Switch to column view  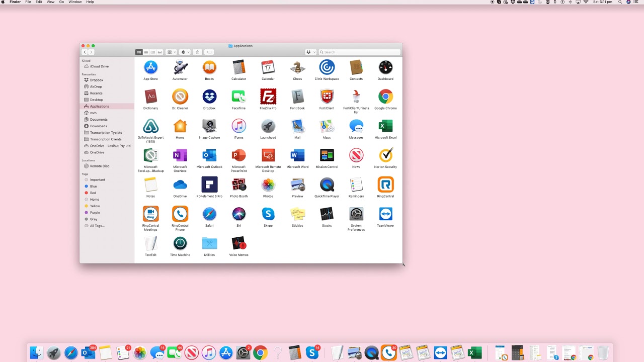153,52
